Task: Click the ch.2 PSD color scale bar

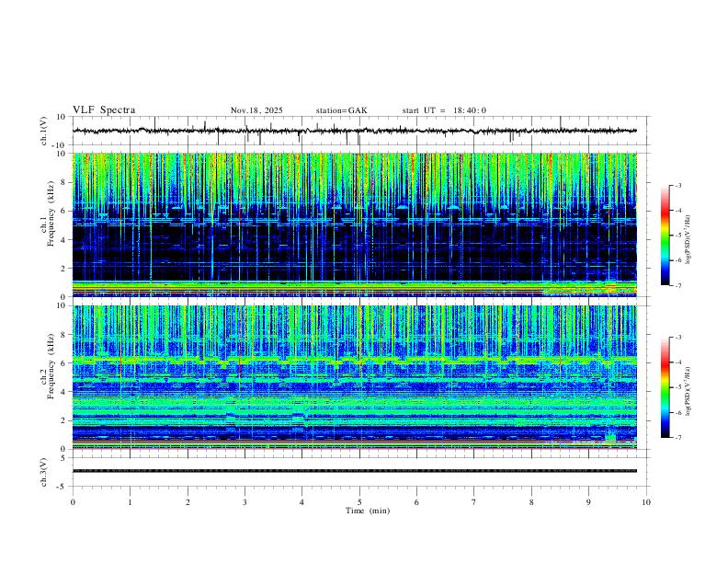Action: [665, 387]
